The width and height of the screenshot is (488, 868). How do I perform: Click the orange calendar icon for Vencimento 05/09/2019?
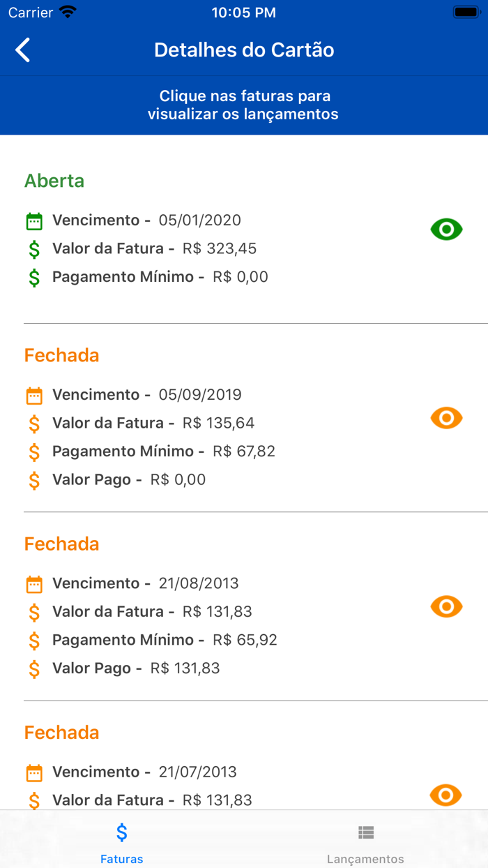click(33, 394)
